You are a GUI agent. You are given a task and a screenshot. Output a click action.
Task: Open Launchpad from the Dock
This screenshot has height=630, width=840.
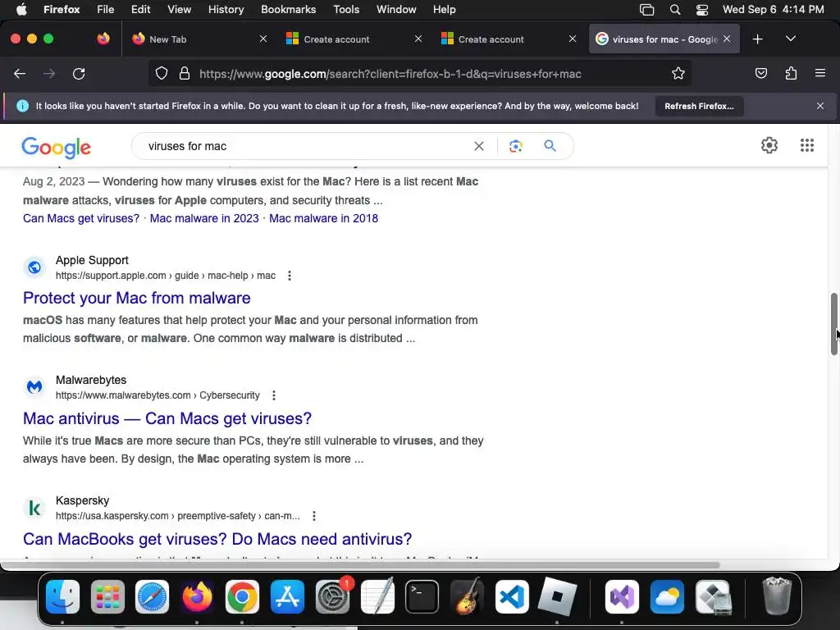point(107,596)
